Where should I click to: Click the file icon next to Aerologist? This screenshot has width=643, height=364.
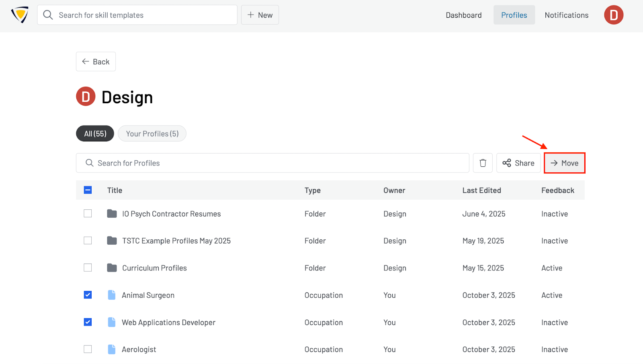[x=112, y=350]
